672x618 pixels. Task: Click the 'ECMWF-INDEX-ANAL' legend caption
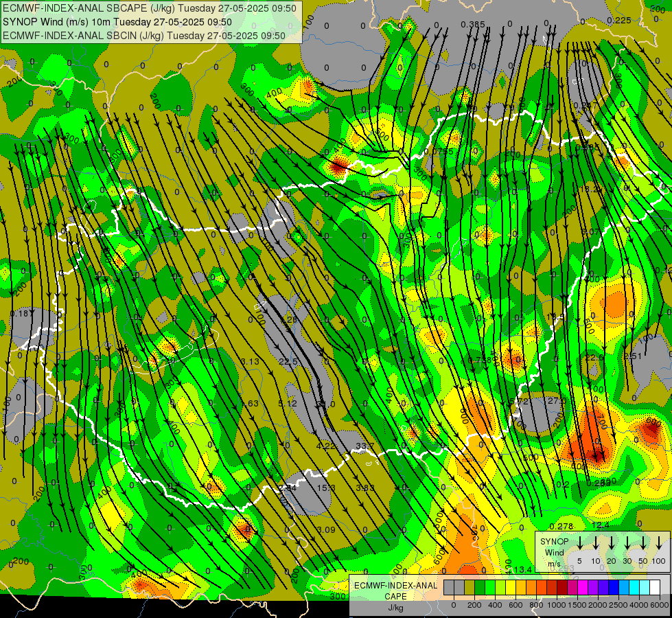click(x=395, y=586)
